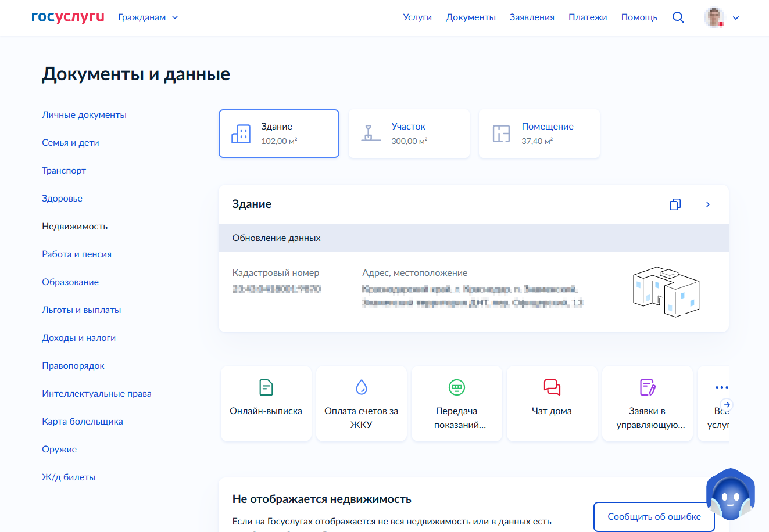
Task: Open Оплата счетов за ЖКУ tile
Action: click(362, 404)
